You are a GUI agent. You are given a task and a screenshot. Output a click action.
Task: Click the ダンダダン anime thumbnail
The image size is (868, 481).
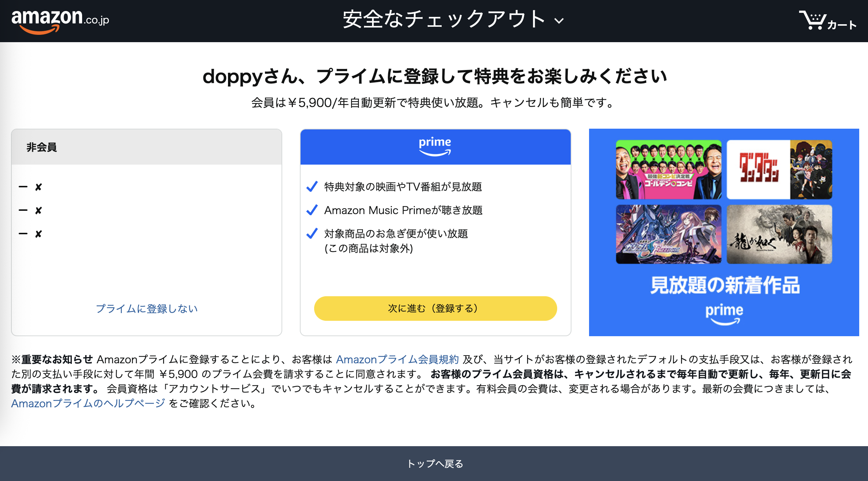[x=779, y=170]
